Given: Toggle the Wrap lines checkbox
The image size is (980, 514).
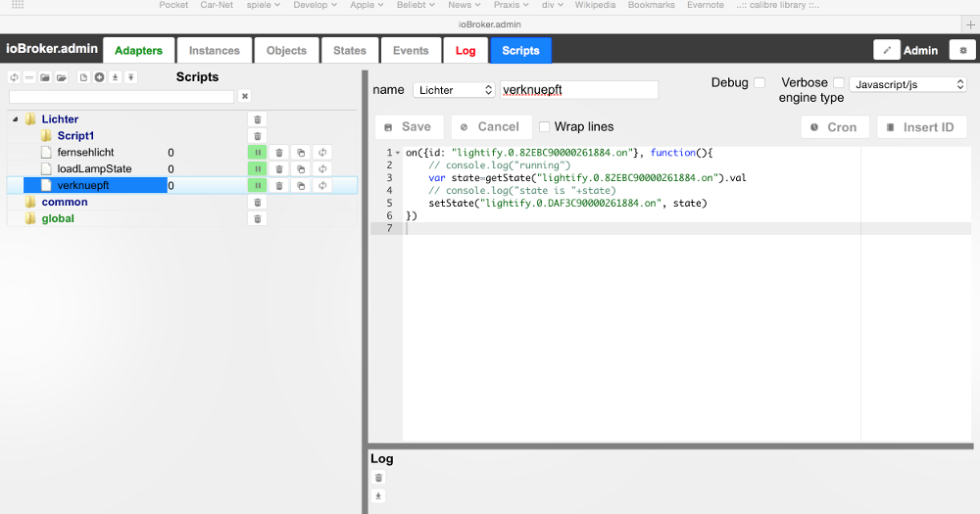Looking at the screenshot, I should [544, 126].
